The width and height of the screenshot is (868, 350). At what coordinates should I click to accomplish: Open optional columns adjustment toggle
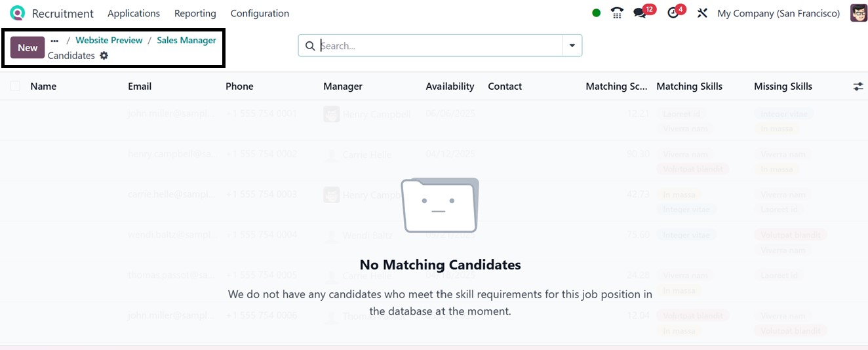pyautogui.click(x=858, y=87)
